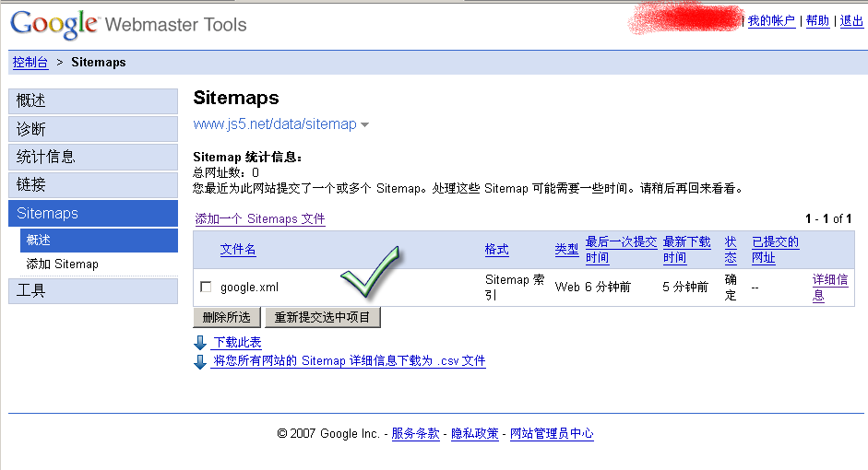Click the blue download arrow beside 下载此表
This screenshot has height=470, width=868.
pos(200,343)
